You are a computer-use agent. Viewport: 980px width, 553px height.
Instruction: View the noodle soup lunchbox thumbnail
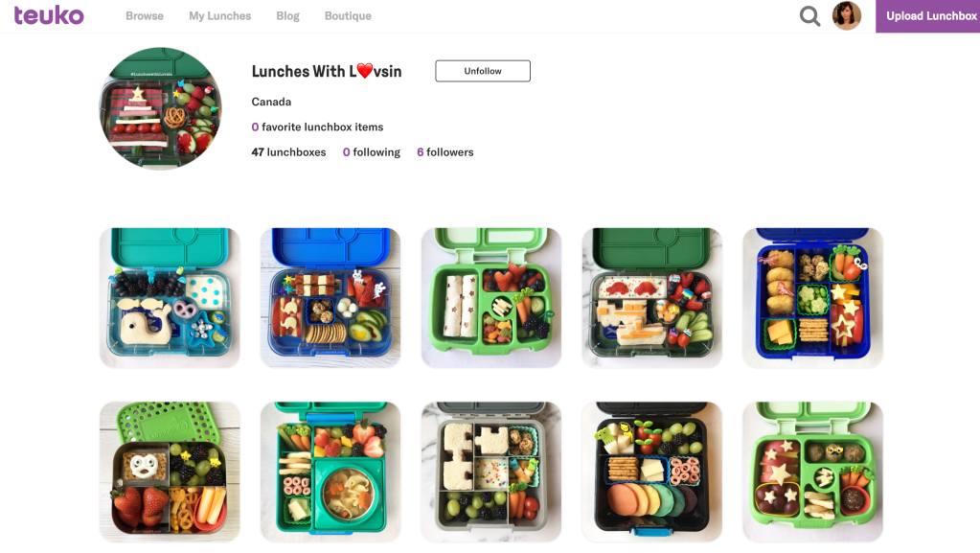pyautogui.click(x=330, y=472)
